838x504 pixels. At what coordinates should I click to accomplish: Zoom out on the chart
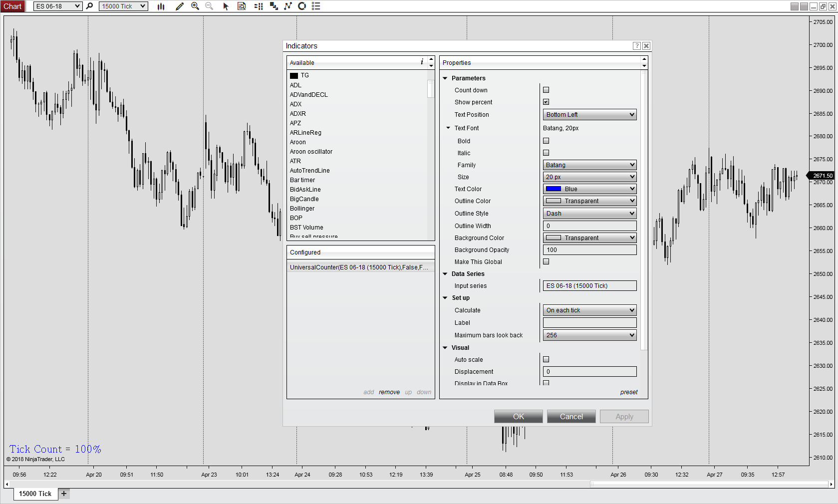[x=209, y=6]
